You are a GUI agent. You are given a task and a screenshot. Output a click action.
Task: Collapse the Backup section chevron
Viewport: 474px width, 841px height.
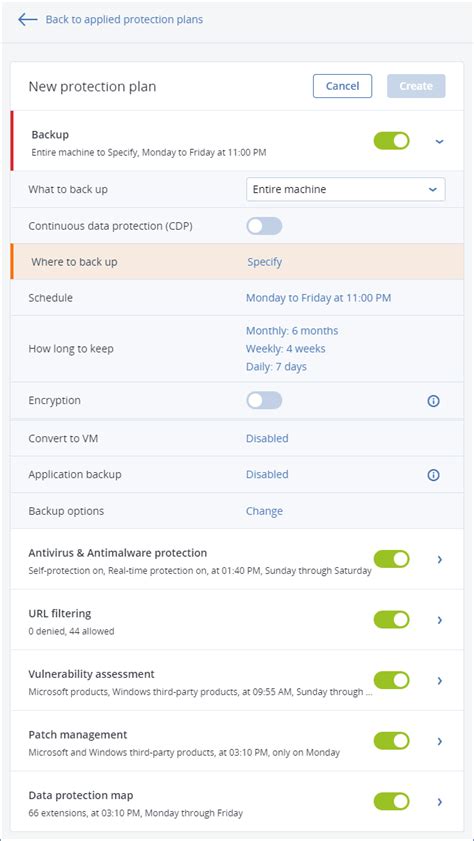coord(440,142)
